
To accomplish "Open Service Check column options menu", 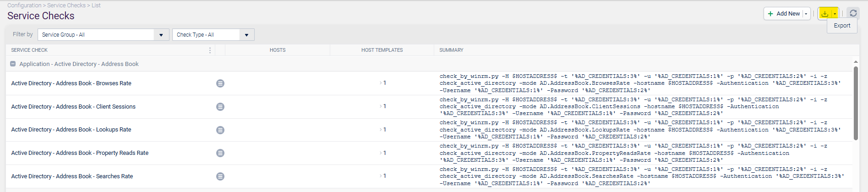I will coord(210,50).
